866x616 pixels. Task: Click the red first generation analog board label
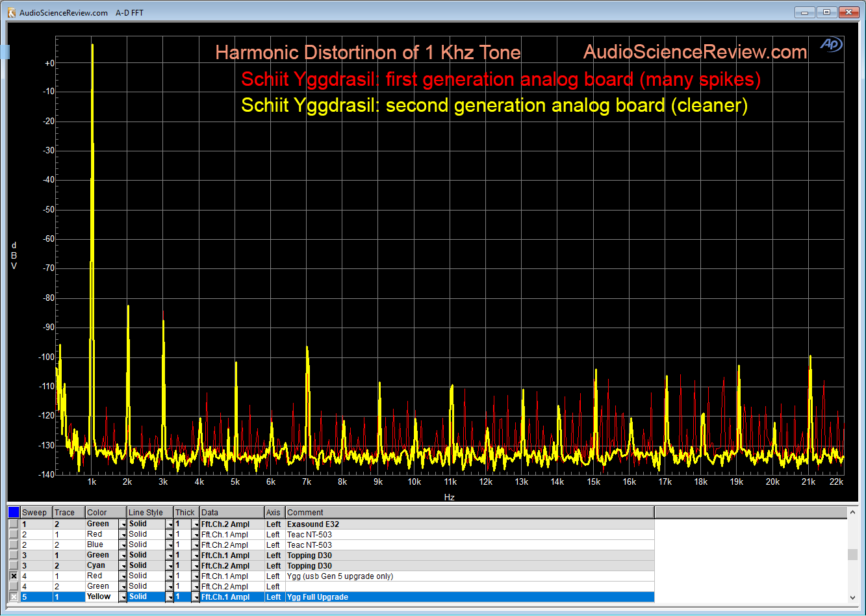[501, 79]
